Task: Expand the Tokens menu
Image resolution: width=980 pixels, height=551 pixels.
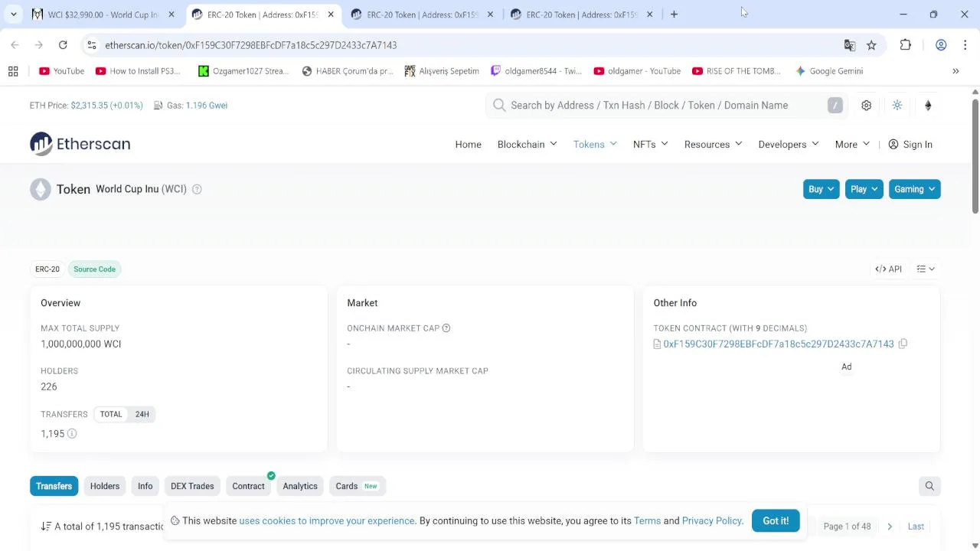Action: (x=595, y=145)
